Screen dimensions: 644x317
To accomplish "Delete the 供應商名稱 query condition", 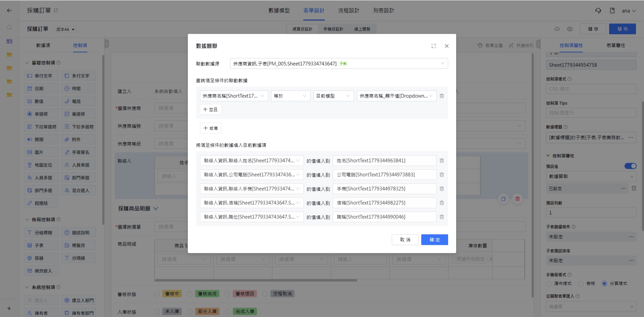I will [x=442, y=96].
